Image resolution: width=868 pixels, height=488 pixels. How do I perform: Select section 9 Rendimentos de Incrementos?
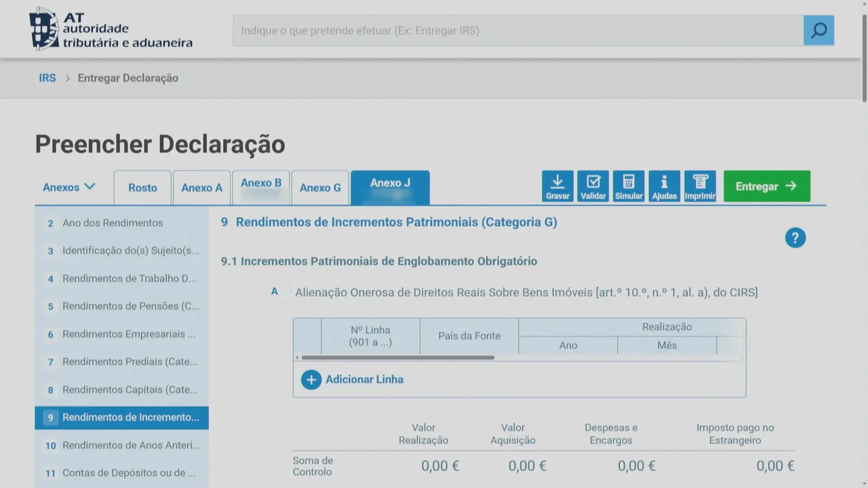pos(122,418)
